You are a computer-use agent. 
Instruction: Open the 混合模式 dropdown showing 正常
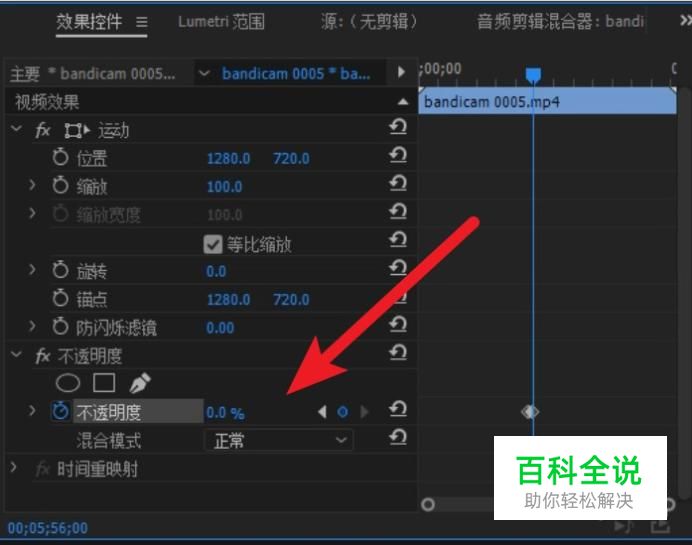tap(278, 440)
